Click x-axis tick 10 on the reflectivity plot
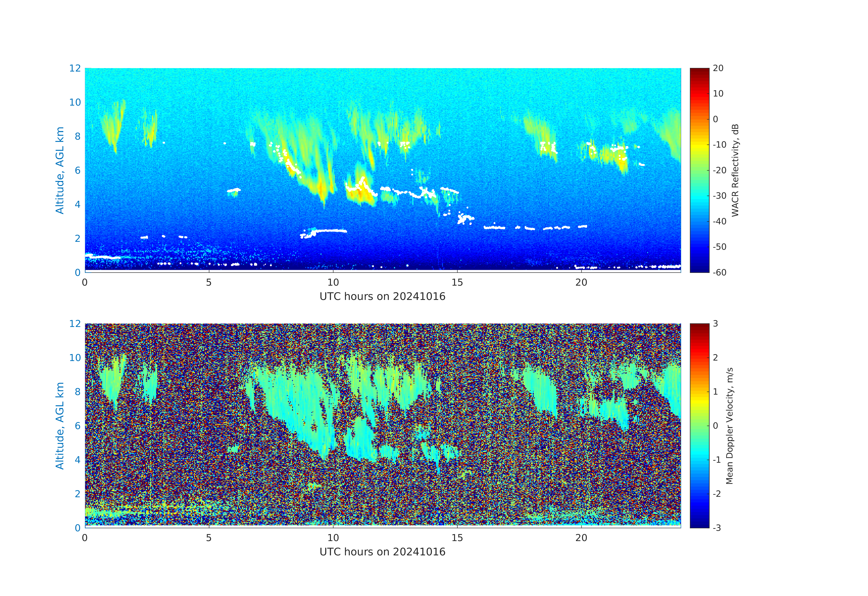868x596 pixels. click(333, 282)
